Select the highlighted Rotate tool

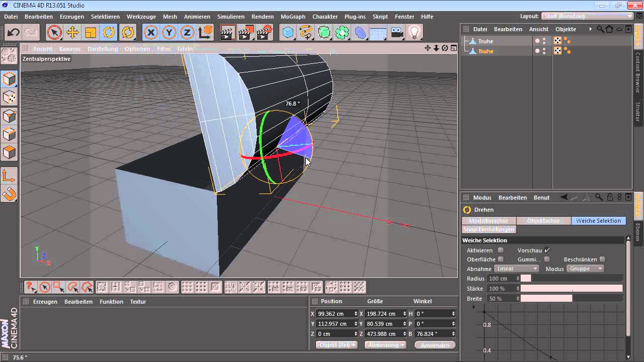coord(109,33)
